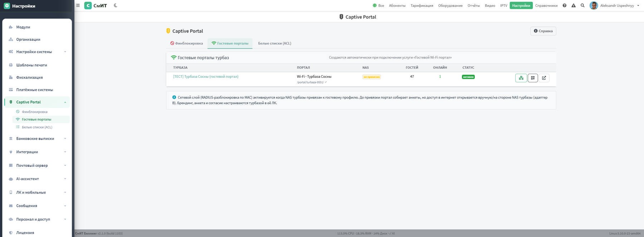This screenshot has width=644, height=237.
Task: Open the help question mark icon
Action: coord(565,5)
